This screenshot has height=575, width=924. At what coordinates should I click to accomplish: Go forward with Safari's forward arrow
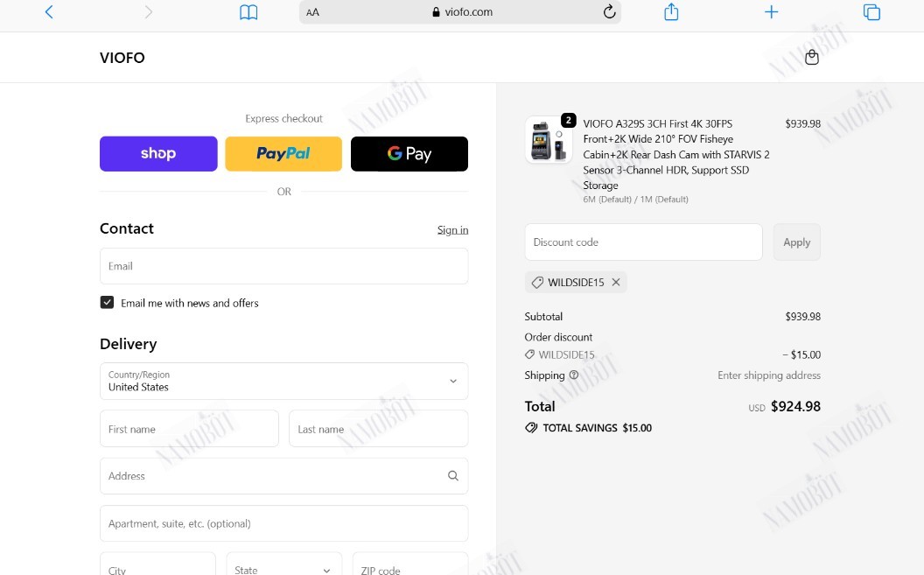pos(149,11)
